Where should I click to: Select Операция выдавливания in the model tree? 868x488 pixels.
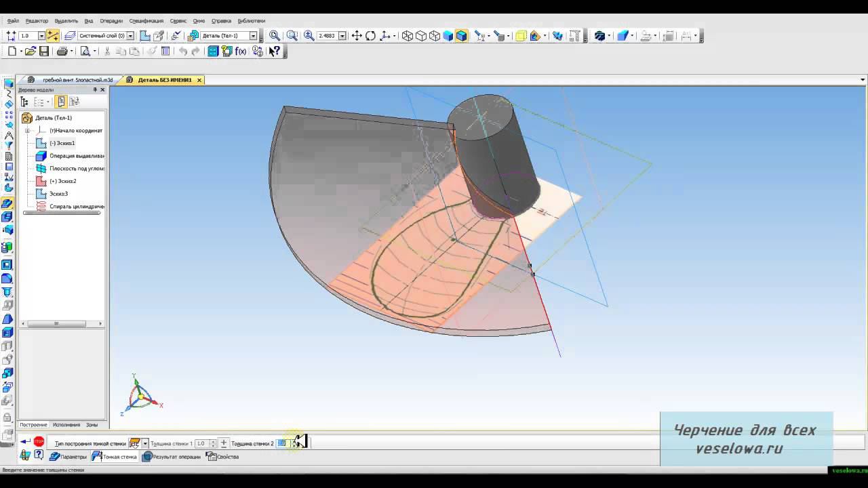coord(77,156)
